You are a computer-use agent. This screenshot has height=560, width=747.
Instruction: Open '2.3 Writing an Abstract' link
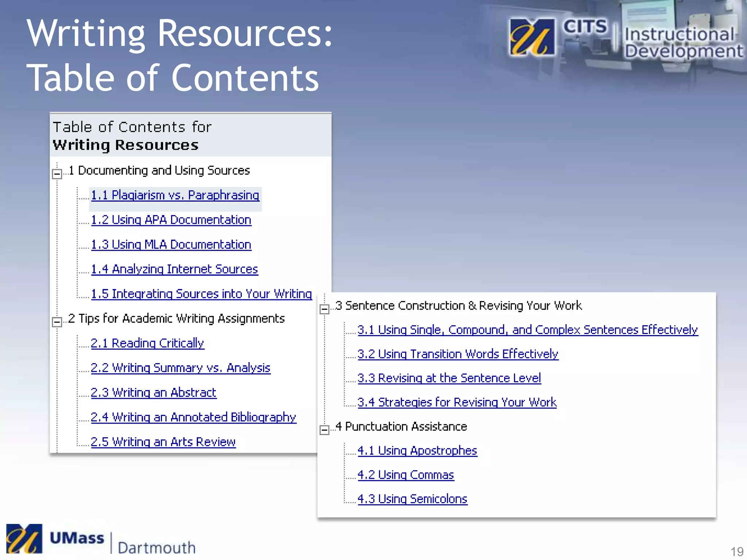click(x=154, y=393)
